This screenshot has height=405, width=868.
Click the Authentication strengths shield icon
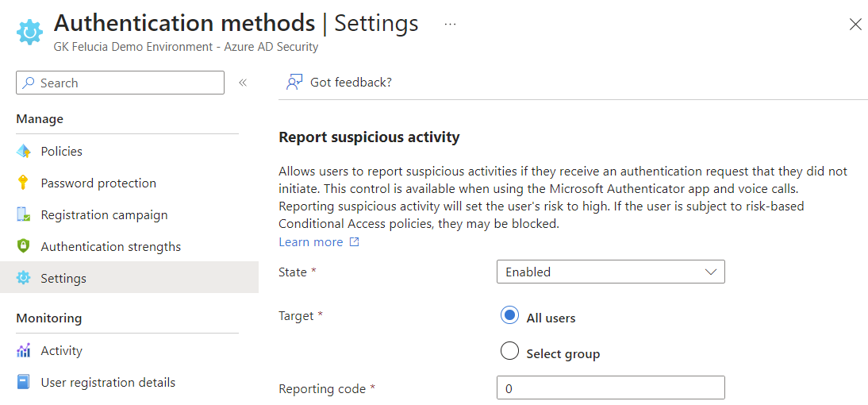point(23,246)
